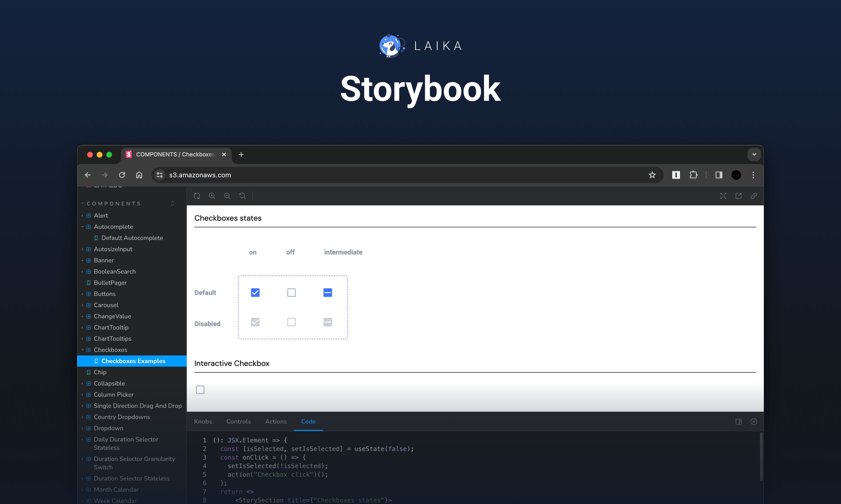The image size is (841, 504).
Task: Uncheck the Default 'on' checkbox
Action: click(255, 292)
